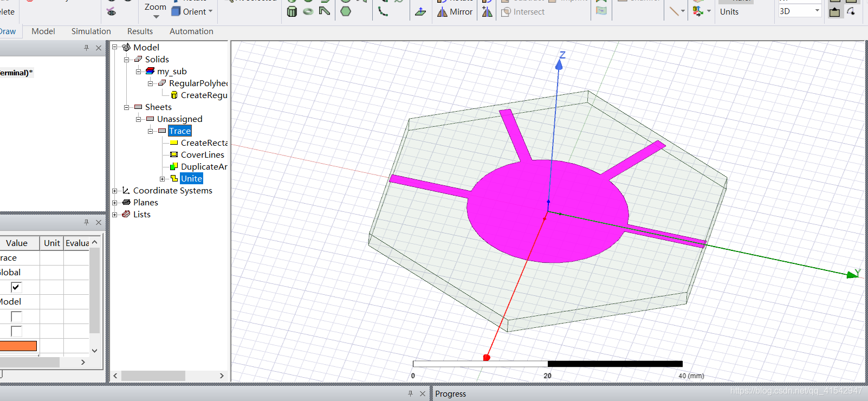This screenshot has height=401, width=868.
Task: Select the CoverLines operation
Action: coord(202,154)
